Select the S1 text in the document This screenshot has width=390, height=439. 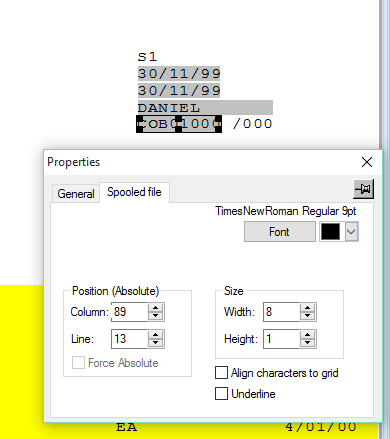pyautogui.click(x=147, y=57)
